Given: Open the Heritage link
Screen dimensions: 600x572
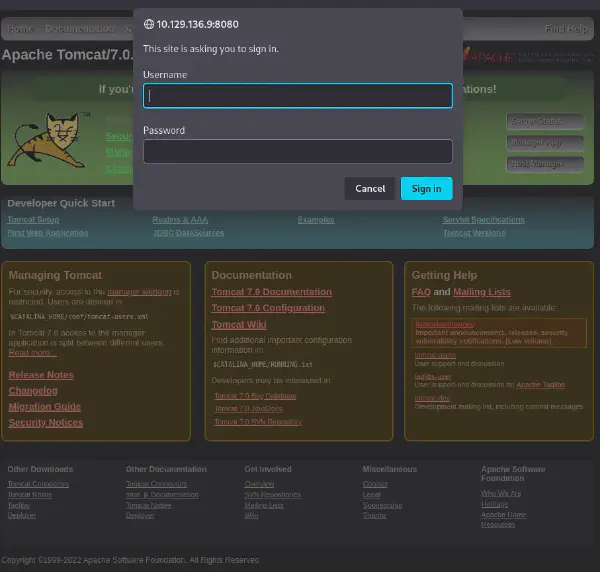Looking at the screenshot, I should pos(494,504).
